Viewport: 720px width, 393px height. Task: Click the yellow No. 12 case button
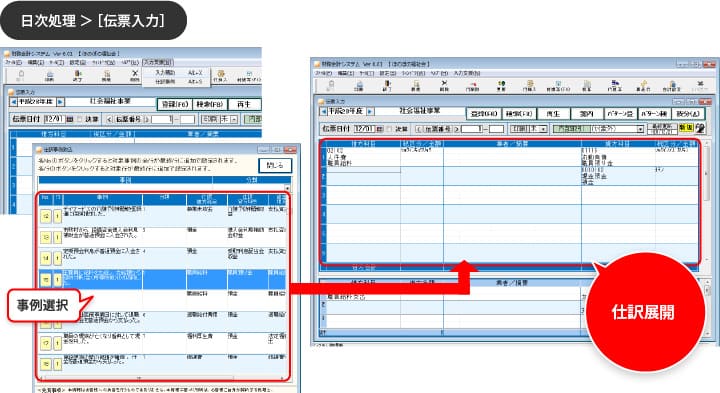pyautogui.click(x=45, y=215)
